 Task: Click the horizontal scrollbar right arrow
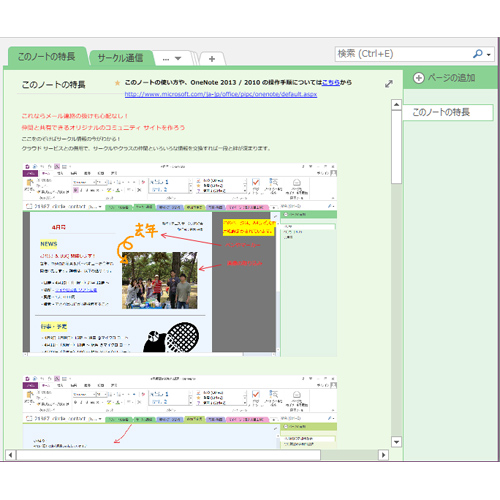click(x=383, y=455)
